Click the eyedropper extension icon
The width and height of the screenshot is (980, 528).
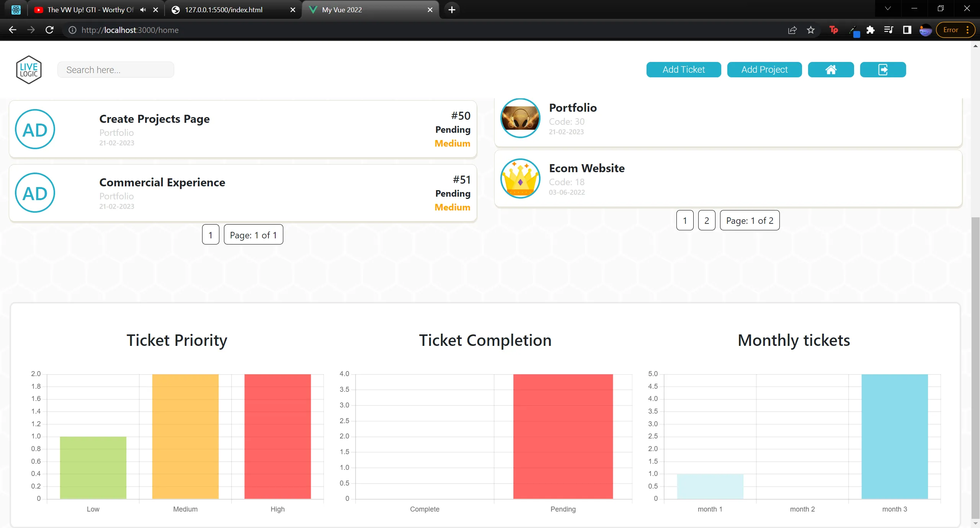[x=854, y=30]
